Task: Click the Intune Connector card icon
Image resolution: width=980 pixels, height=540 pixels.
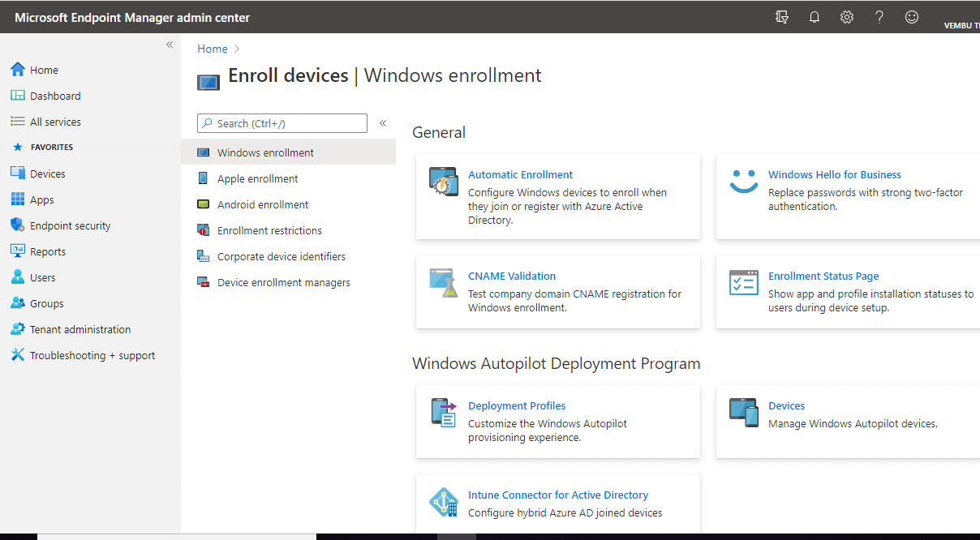Action: [x=444, y=503]
